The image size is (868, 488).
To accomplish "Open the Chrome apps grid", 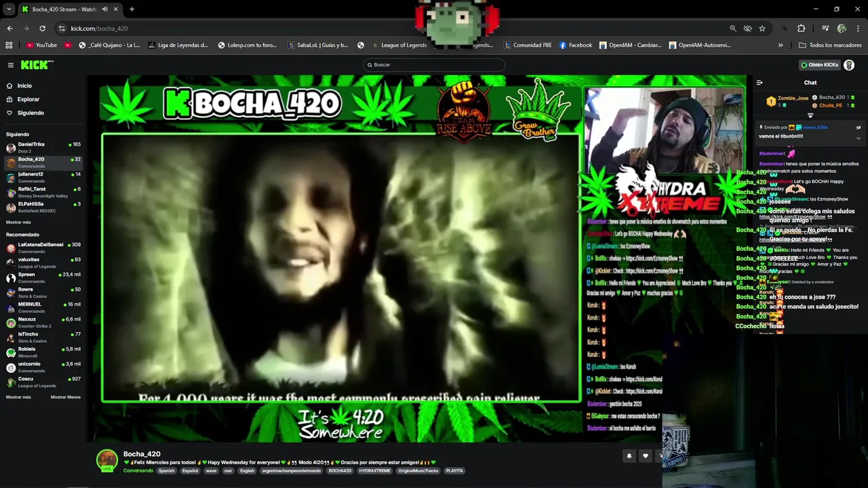I will coord(9,45).
